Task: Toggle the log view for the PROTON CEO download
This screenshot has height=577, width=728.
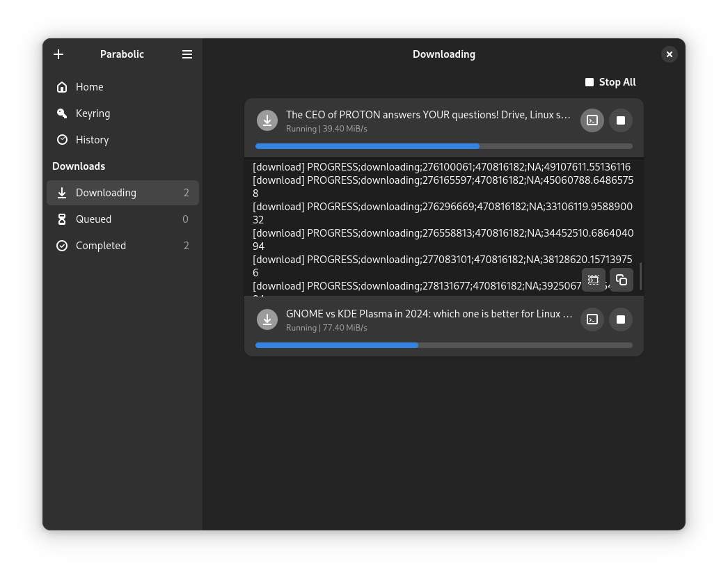Action: point(592,120)
